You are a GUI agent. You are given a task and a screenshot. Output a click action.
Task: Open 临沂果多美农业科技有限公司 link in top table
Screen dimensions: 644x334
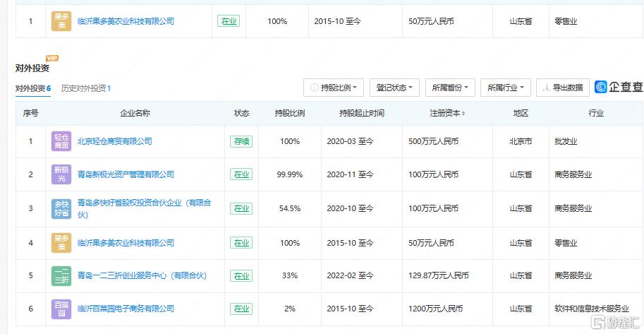[x=126, y=21]
